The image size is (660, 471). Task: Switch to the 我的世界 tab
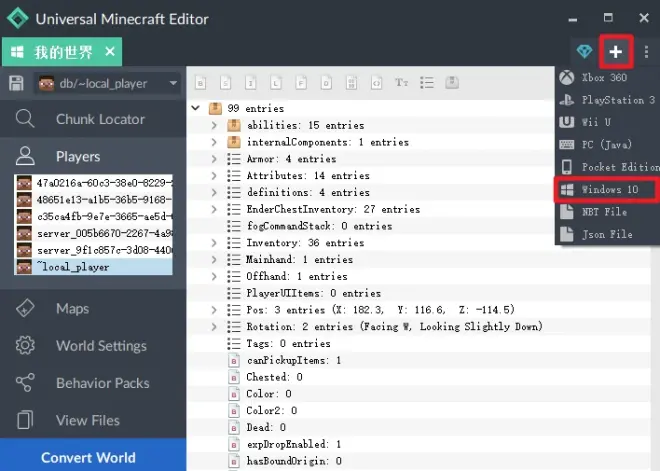[x=62, y=52]
